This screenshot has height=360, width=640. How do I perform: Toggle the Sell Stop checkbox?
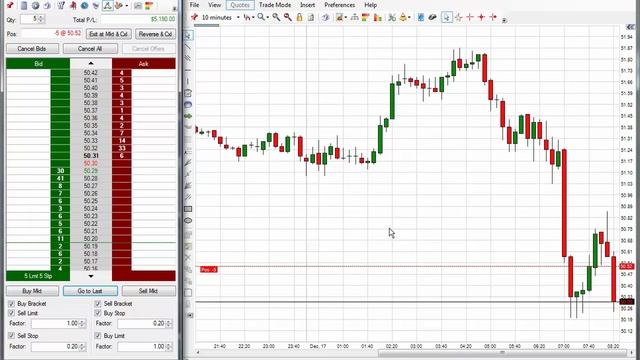tap(11, 336)
